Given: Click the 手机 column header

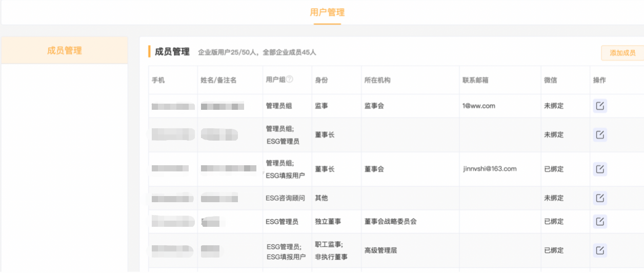Looking at the screenshot, I should pyautogui.click(x=158, y=80).
